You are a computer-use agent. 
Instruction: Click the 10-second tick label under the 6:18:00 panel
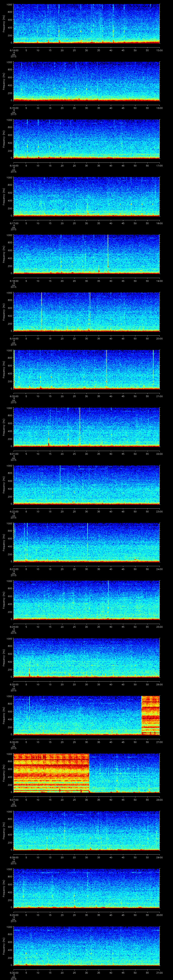pos(38,281)
